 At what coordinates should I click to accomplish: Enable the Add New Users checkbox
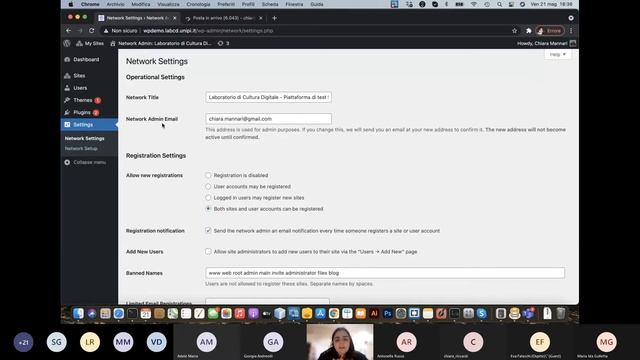(x=208, y=251)
